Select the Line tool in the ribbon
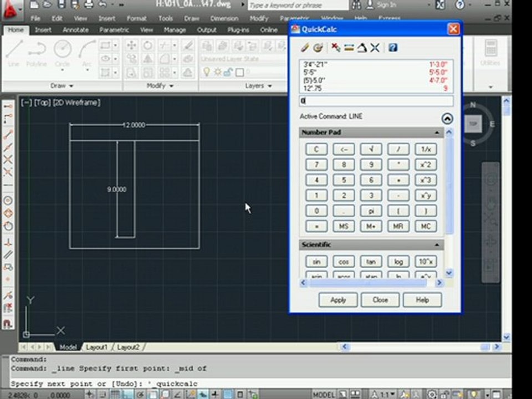Image resolution: width=532 pixels, height=399 pixels. click(x=14, y=53)
